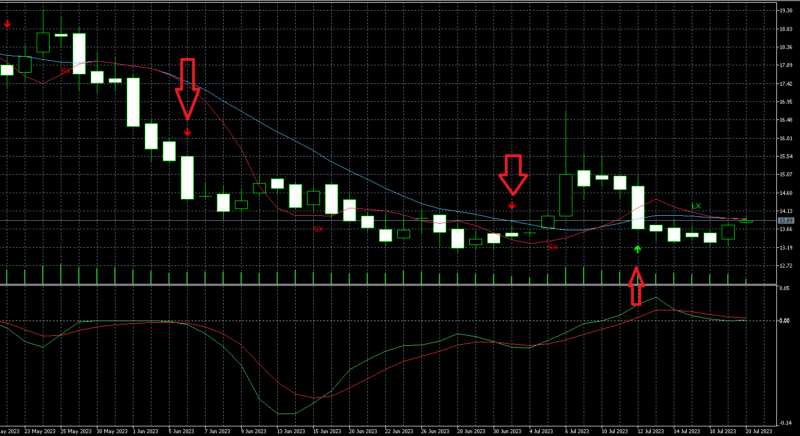Image resolution: width=800 pixels, height=436 pixels.
Task: Click the large white candle on 12 Jul
Action: tap(638, 207)
